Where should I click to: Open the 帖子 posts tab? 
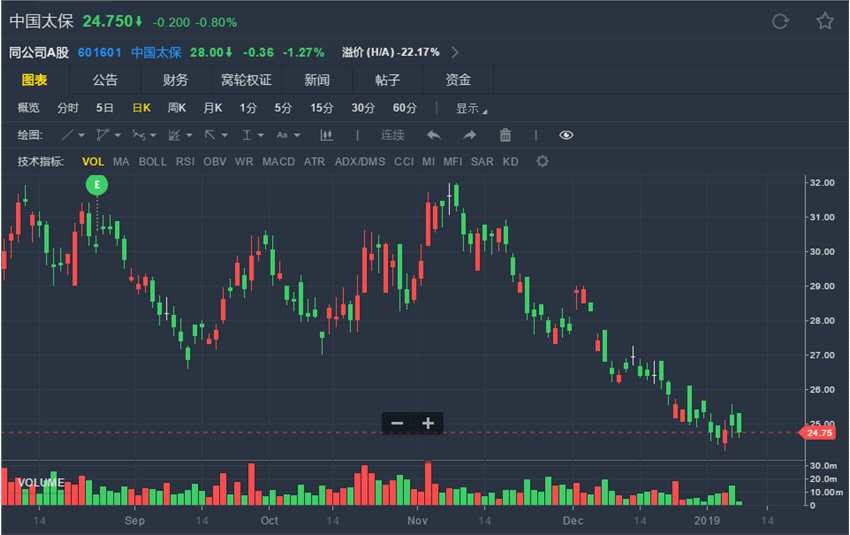pos(387,80)
